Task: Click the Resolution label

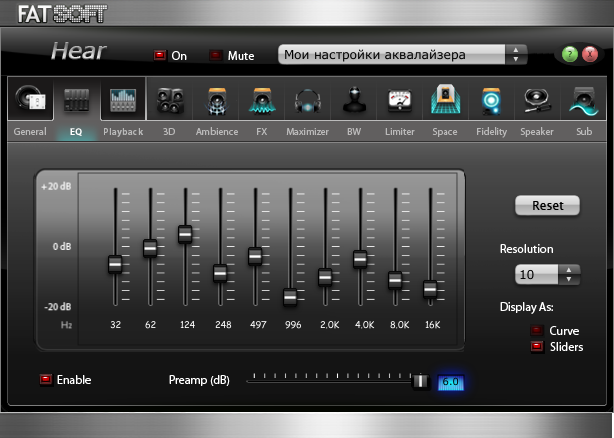Action: (527, 249)
